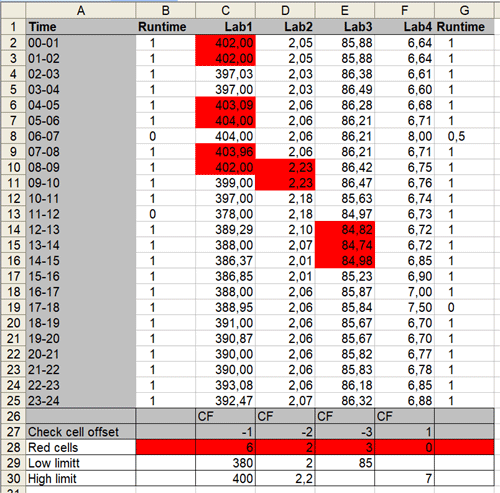
Task: Click the Low limitt label
Action: pyautogui.click(x=81, y=463)
